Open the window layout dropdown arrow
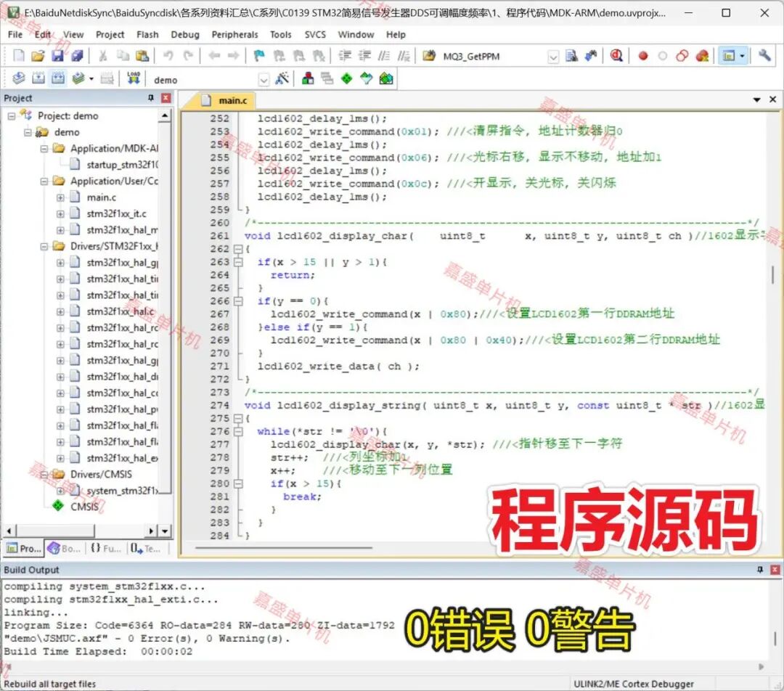 pyautogui.click(x=742, y=56)
